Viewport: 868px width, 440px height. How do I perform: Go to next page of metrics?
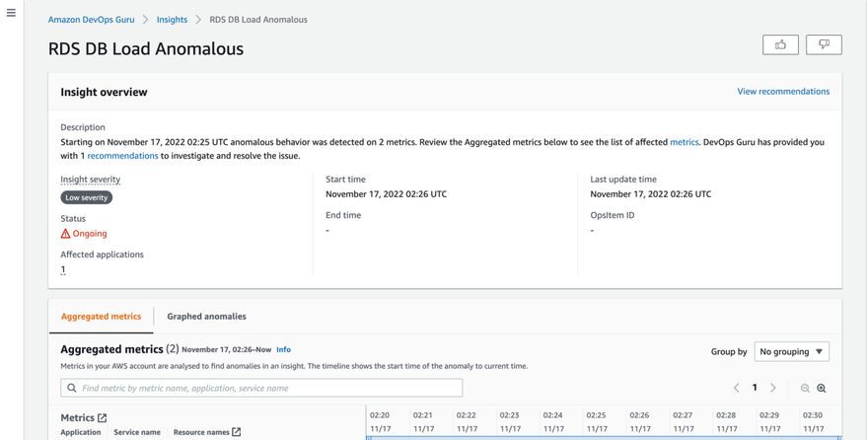[x=773, y=388]
